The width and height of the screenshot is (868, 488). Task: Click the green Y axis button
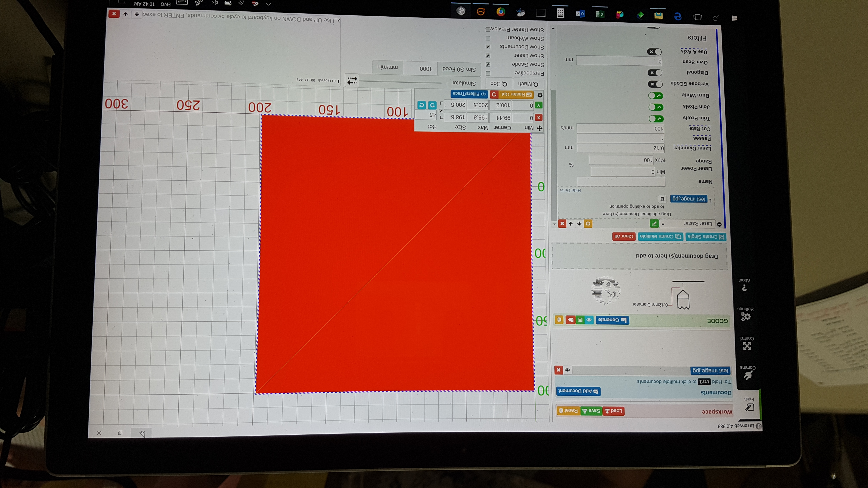pyautogui.click(x=538, y=105)
